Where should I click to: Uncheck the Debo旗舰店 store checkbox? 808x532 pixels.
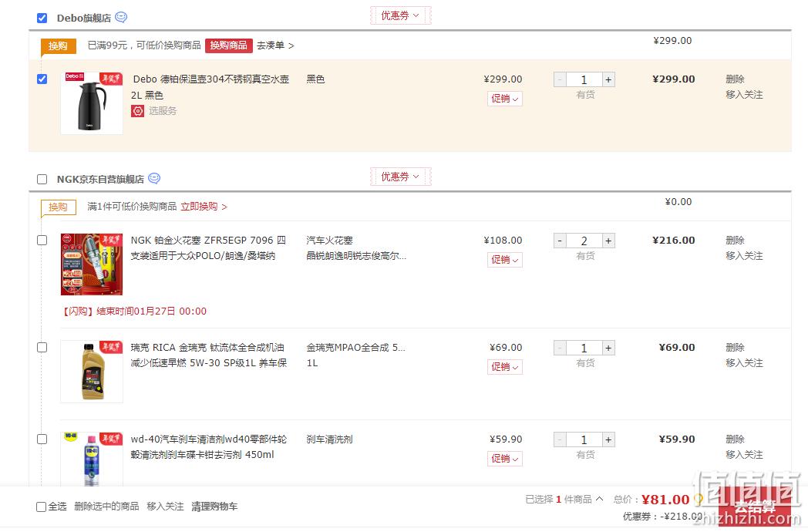coord(42,18)
